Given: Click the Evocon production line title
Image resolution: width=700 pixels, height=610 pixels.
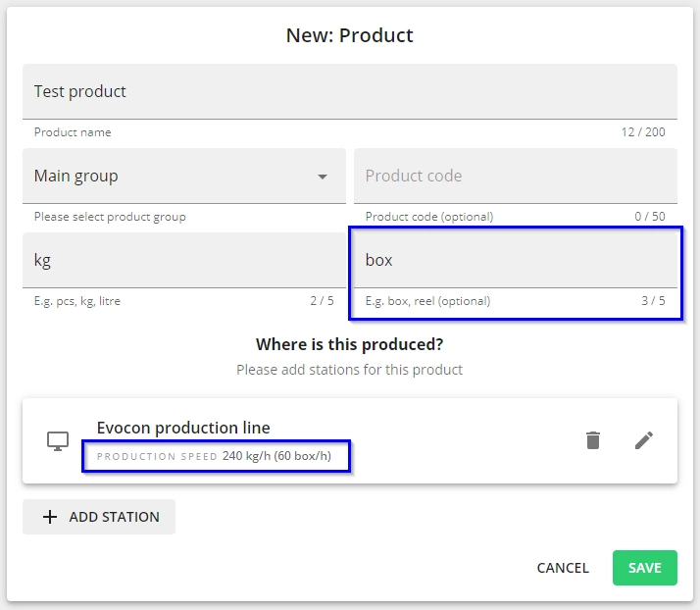Looking at the screenshot, I should [183, 428].
